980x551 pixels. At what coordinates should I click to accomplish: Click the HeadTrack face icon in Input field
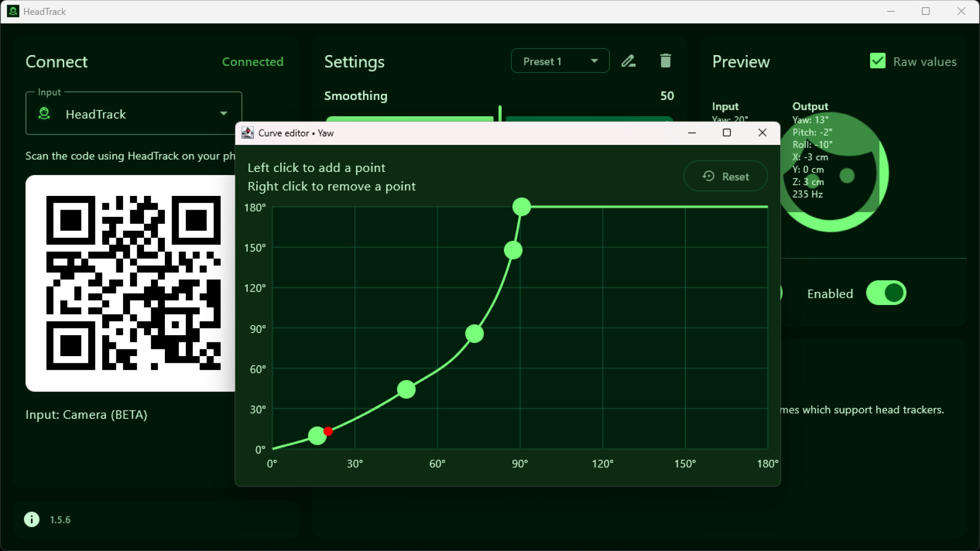(x=44, y=113)
